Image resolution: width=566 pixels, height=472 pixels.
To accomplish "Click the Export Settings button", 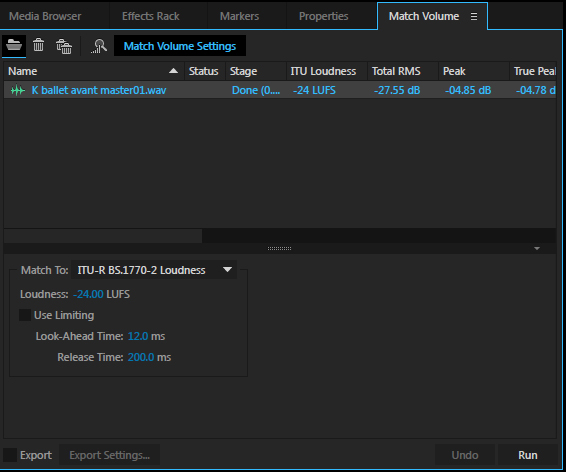I will coord(109,455).
